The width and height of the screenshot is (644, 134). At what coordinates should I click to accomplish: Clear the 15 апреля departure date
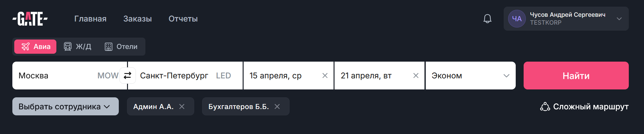point(325,76)
